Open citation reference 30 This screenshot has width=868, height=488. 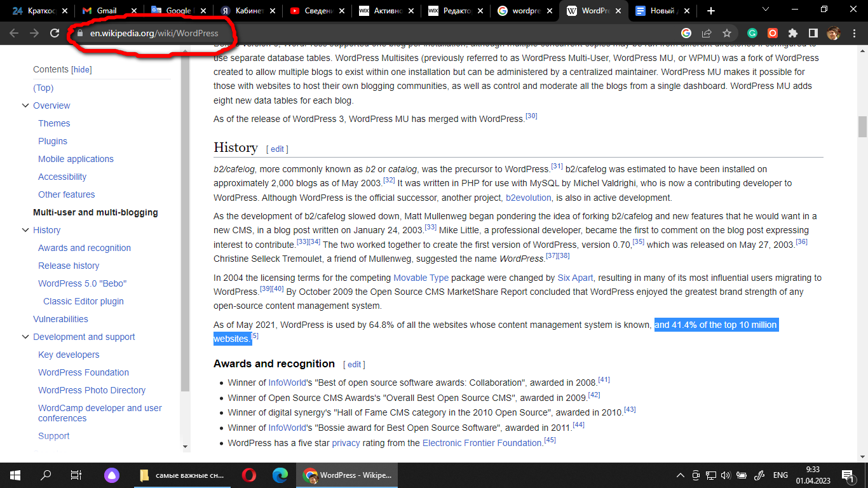(531, 116)
